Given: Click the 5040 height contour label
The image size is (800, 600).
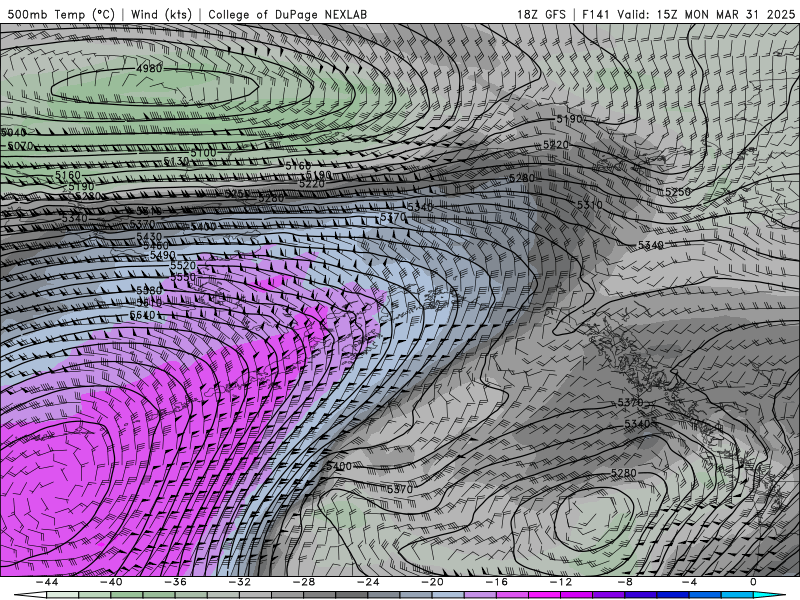Looking at the screenshot, I should pos(13,132).
